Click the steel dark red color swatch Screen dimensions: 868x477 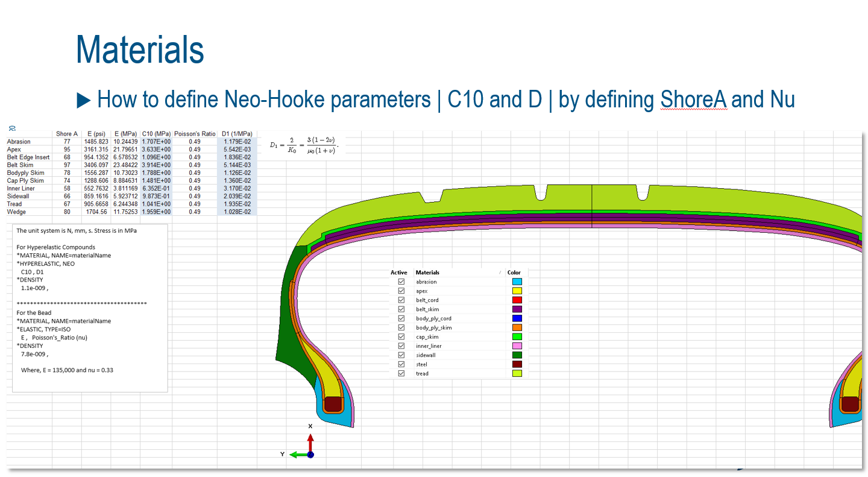pos(517,364)
